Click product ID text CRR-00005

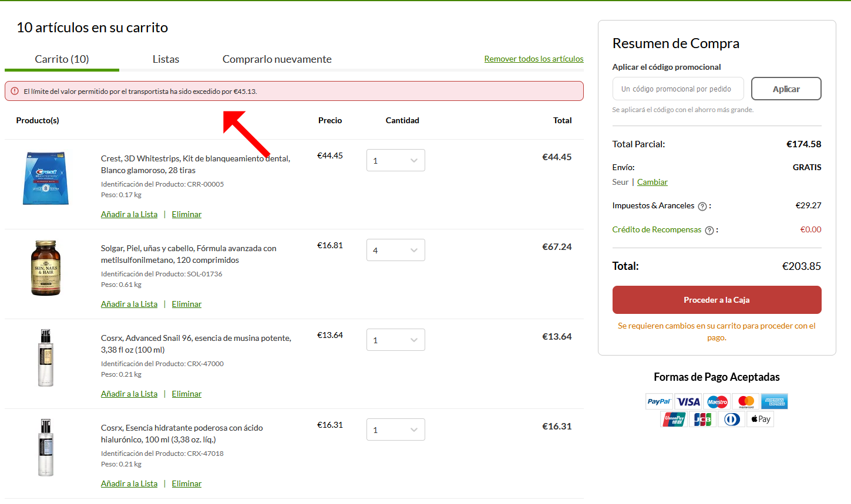206,184
